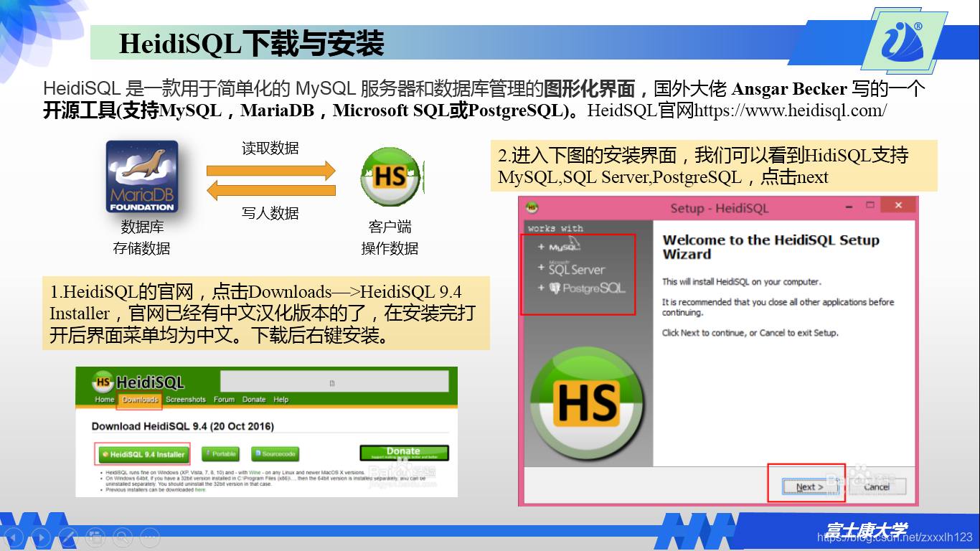Click the search field on the HeidiSQL website
Screen dimensions: 980x551
click(x=334, y=381)
